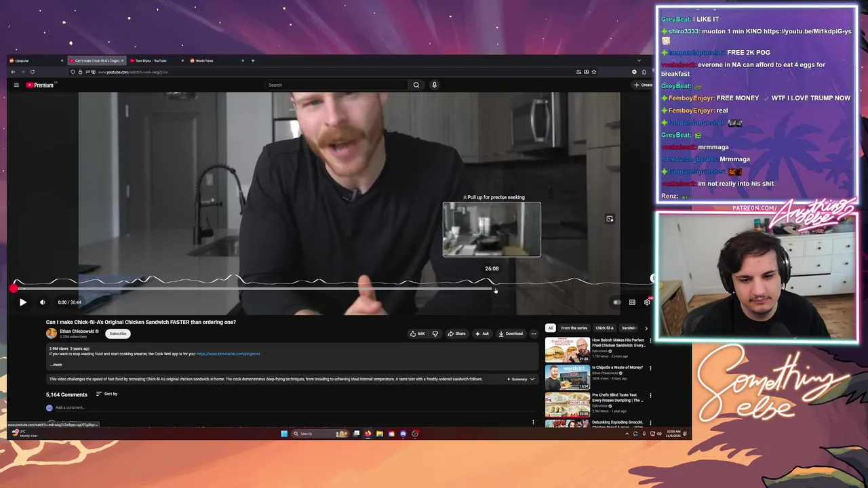Open Discord from the taskbar
This screenshot has width=868, height=488.
tap(403, 434)
